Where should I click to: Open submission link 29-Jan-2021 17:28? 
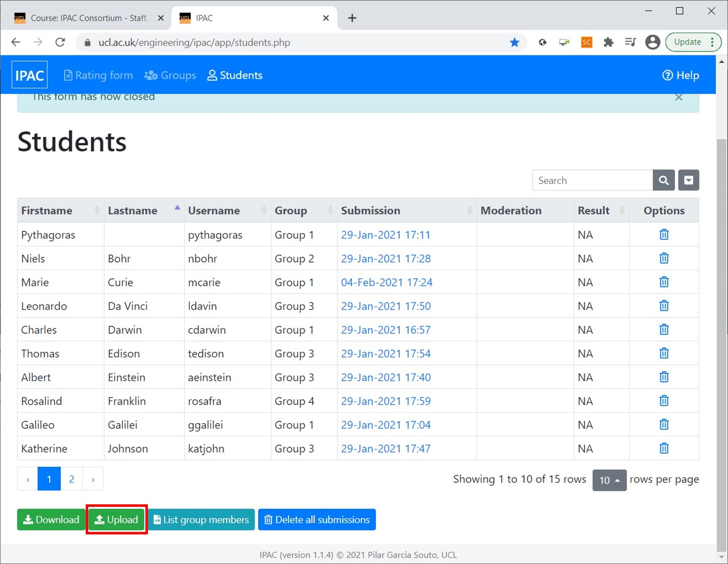click(386, 259)
